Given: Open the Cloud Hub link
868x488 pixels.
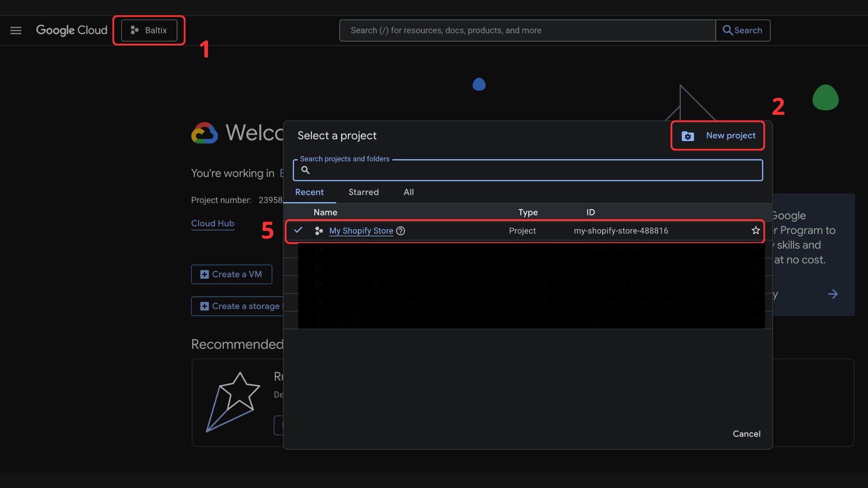Looking at the screenshot, I should [x=212, y=223].
